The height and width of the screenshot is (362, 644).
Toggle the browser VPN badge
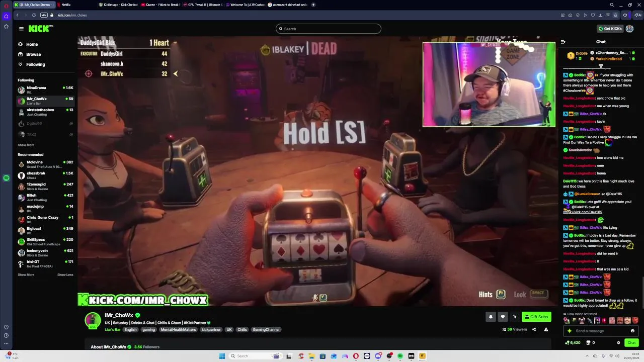pos(44,15)
